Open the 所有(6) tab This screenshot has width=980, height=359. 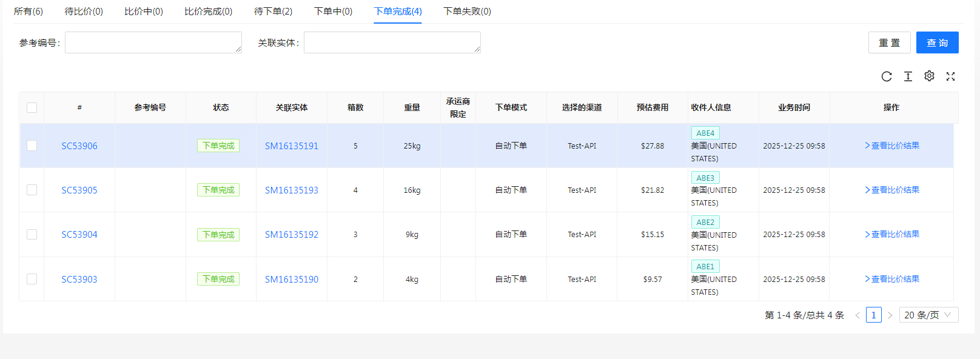point(29,12)
